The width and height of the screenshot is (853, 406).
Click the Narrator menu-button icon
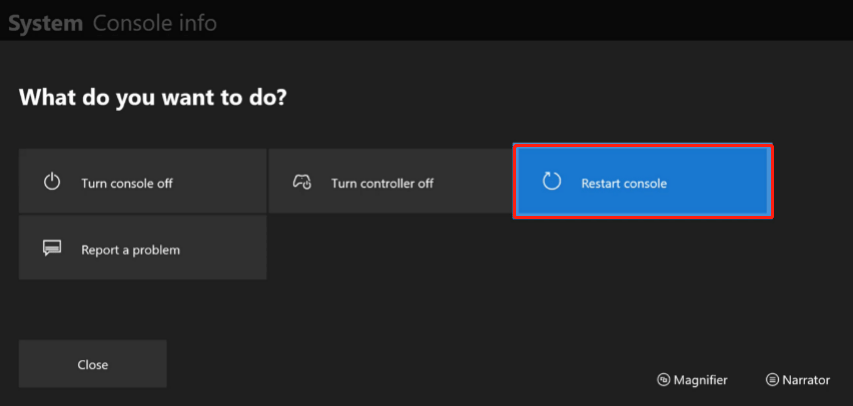pos(772,380)
